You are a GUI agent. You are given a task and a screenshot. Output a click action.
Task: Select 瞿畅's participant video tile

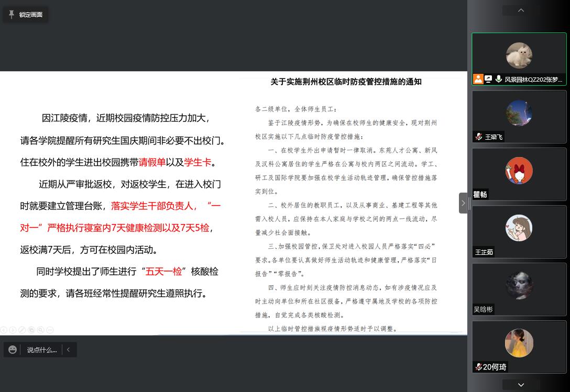(x=519, y=174)
